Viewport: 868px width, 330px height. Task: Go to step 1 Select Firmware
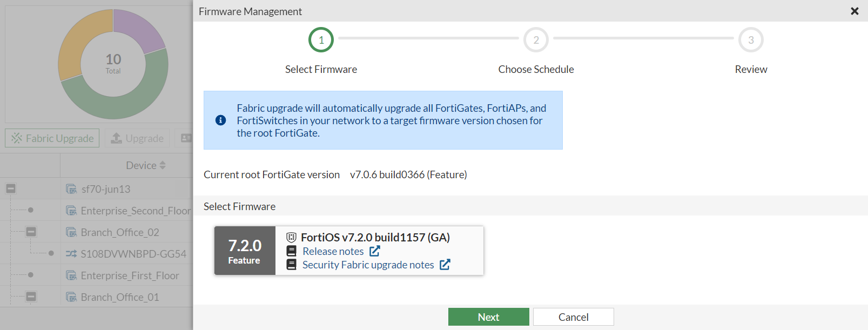coord(321,40)
